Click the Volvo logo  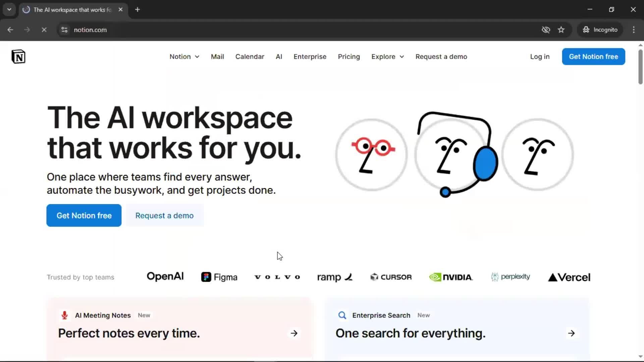point(277,277)
